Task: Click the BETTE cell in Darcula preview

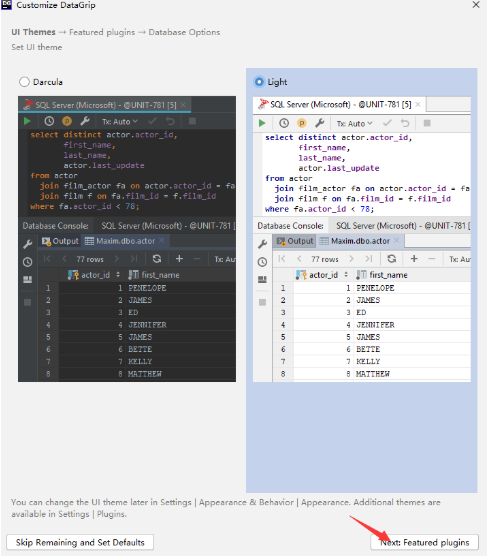Action: pos(180,349)
